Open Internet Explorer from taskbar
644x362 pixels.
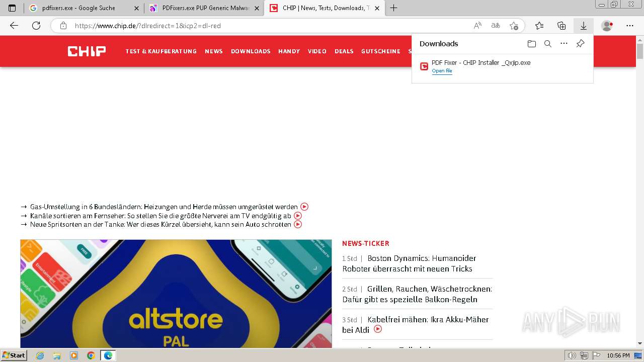(40, 355)
